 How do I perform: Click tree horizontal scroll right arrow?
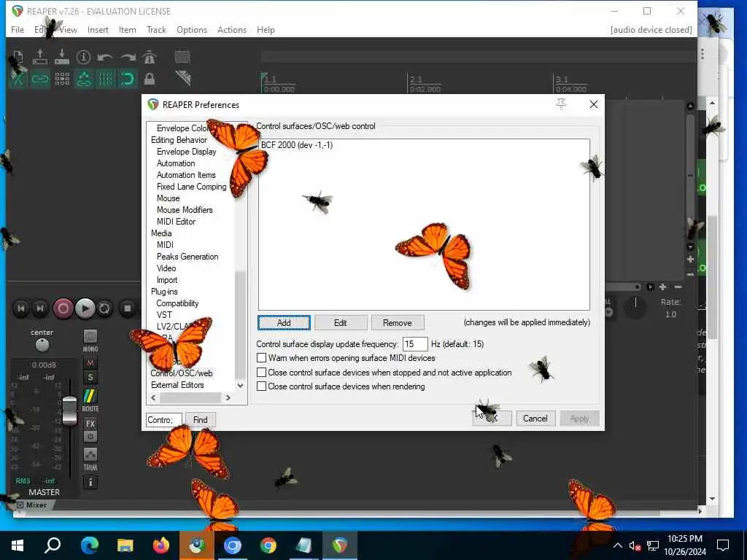[x=228, y=397]
